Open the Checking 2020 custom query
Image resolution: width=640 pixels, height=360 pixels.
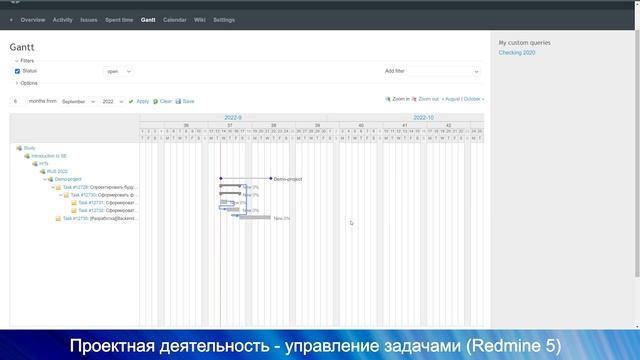517,53
